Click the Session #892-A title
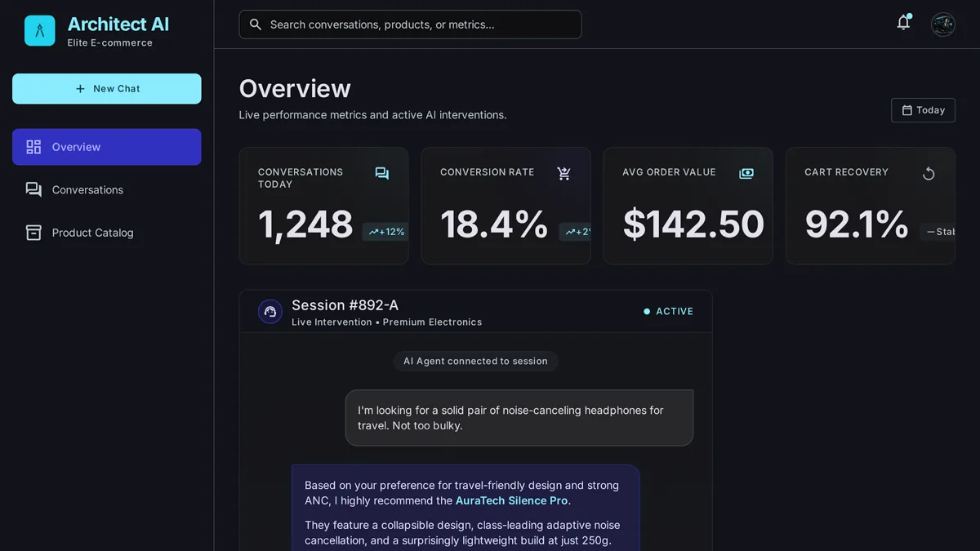980x551 pixels. point(345,305)
